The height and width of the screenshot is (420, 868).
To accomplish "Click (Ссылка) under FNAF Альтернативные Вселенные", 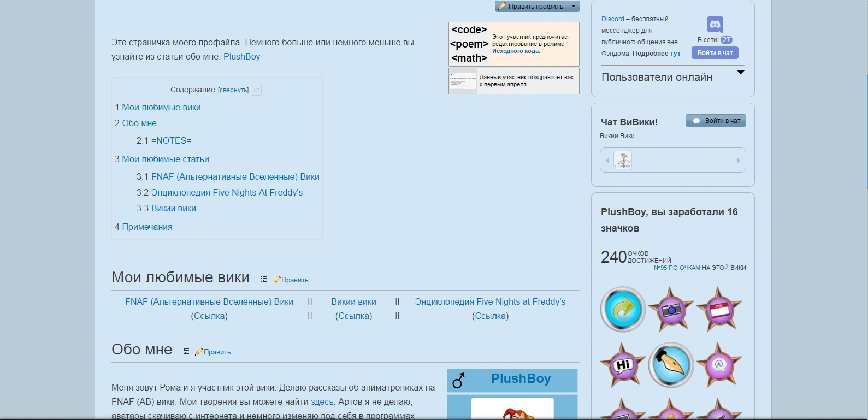I will [209, 316].
